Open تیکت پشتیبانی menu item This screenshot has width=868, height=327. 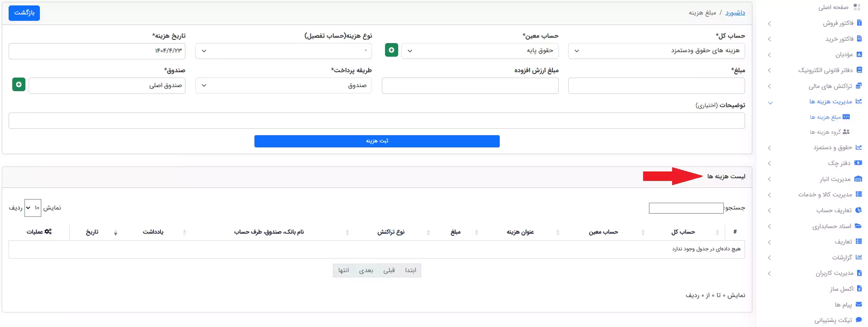(x=833, y=320)
